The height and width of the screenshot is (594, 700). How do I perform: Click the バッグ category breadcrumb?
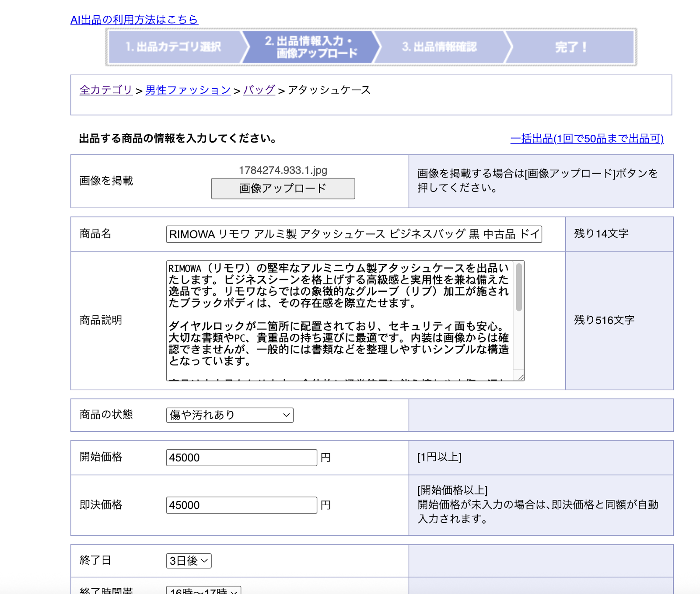[x=259, y=90]
